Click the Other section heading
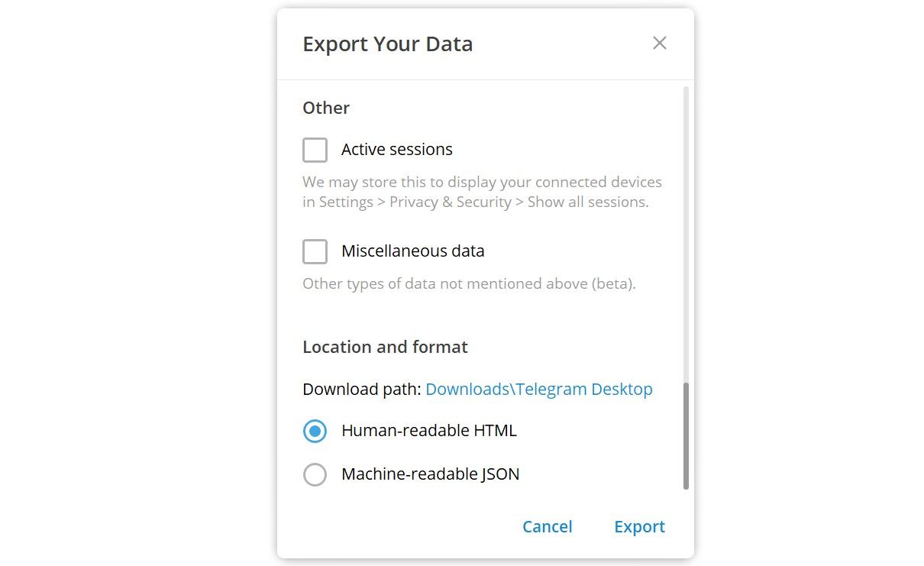Screen dimensions: 924x566 [325, 108]
